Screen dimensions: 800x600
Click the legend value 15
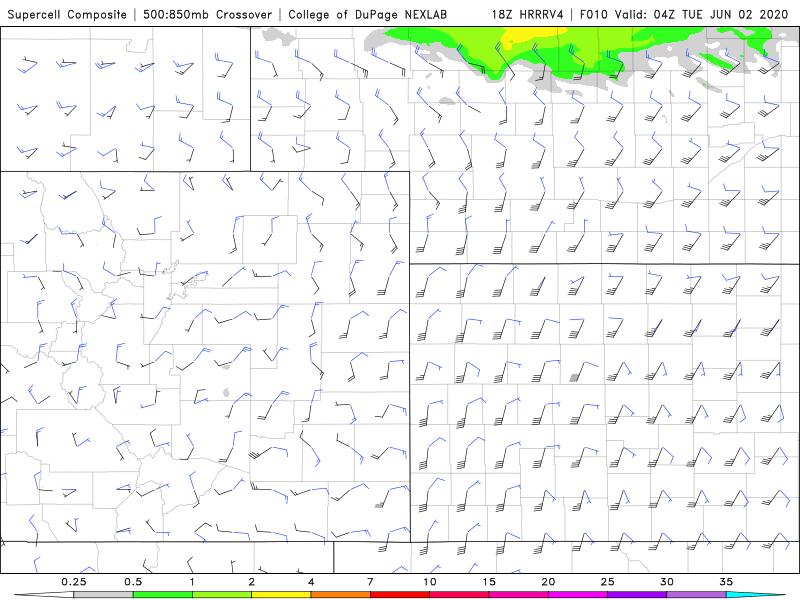(489, 582)
